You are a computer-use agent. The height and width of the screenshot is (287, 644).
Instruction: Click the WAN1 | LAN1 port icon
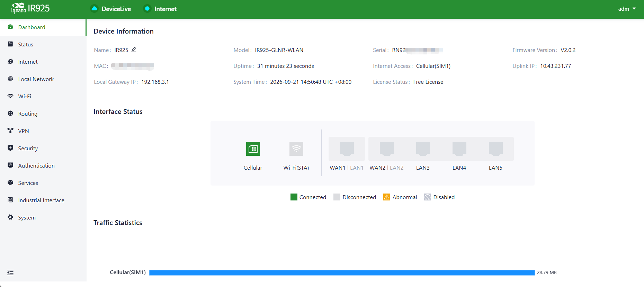coord(347,149)
